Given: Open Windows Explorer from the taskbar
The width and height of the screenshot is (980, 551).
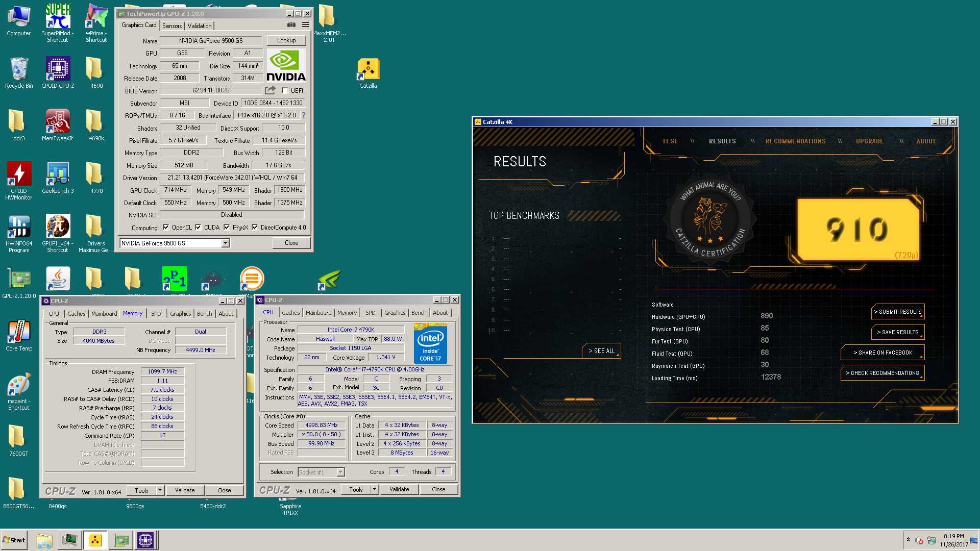Looking at the screenshot, I should click(44, 540).
